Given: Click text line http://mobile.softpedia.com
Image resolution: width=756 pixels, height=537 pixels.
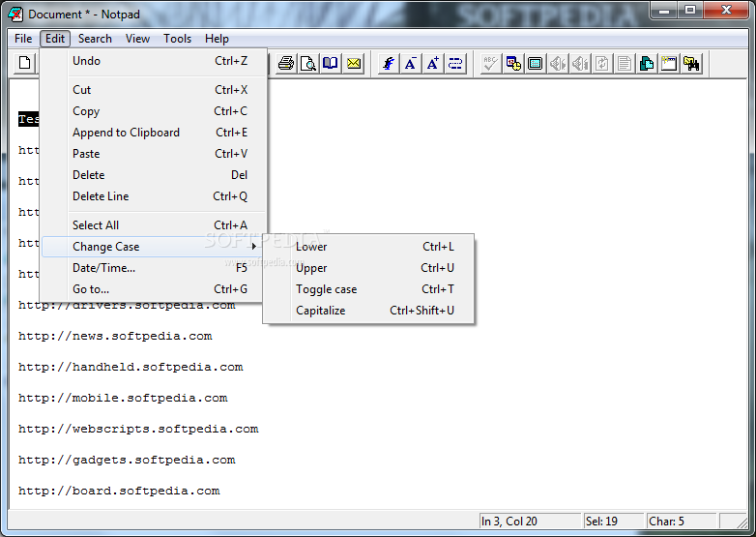Looking at the screenshot, I should [x=123, y=398].
